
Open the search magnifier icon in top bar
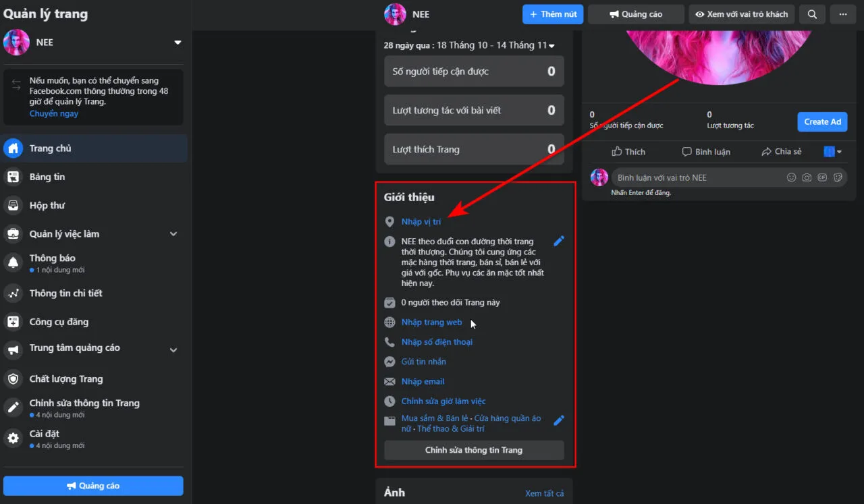[x=813, y=14]
